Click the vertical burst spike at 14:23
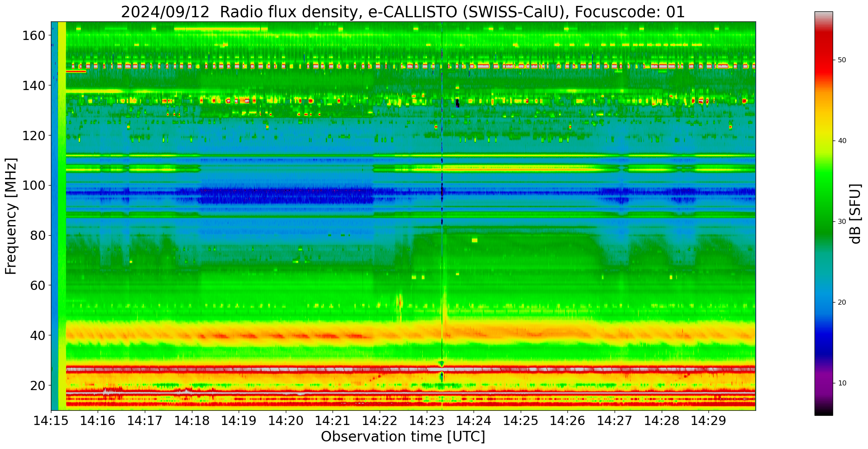Screen dimensions: 868x449 [x=442, y=215]
